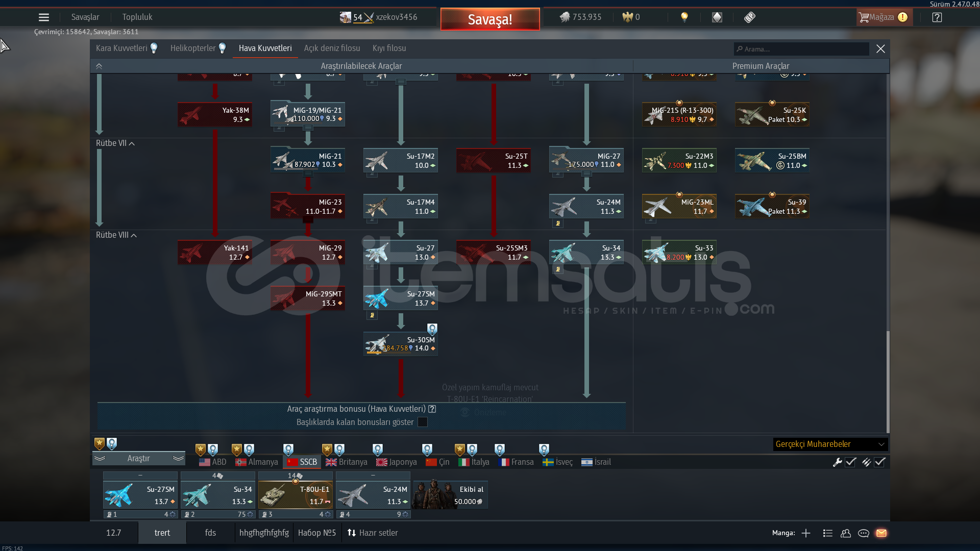Image resolution: width=980 pixels, height=551 pixels.
Task: Click the bulb marker above Çin
Action: coord(427,449)
